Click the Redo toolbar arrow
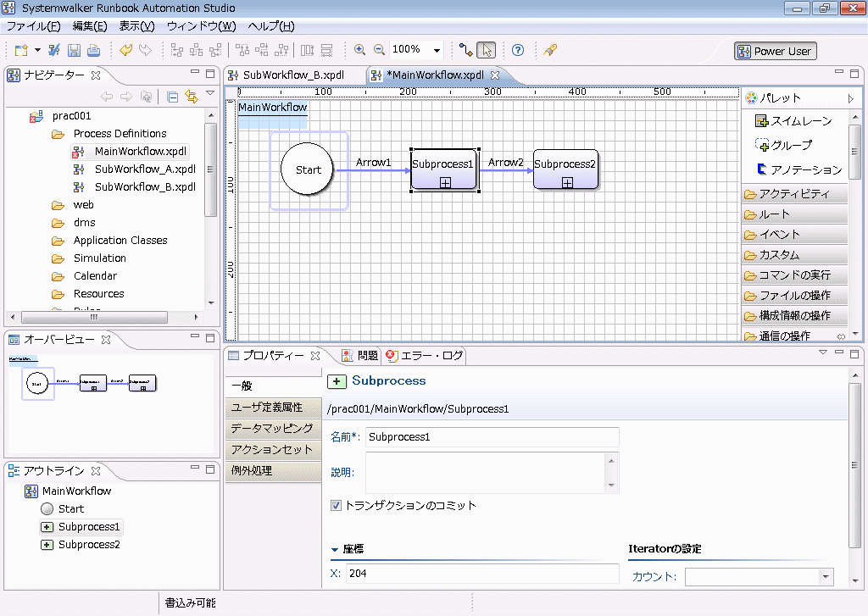The image size is (868, 616). [x=145, y=50]
